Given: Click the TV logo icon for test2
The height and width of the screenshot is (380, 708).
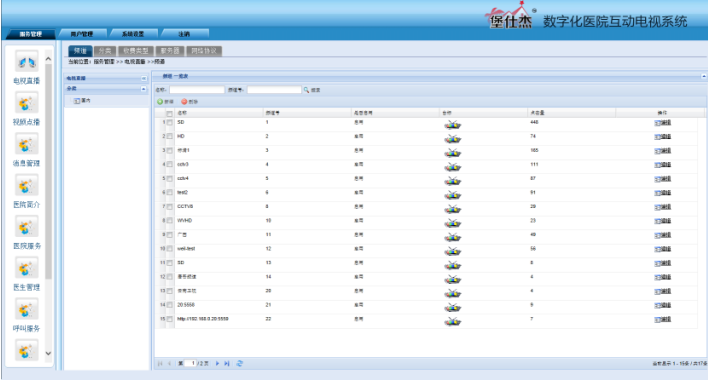Looking at the screenshot, I should pos(452,195).
